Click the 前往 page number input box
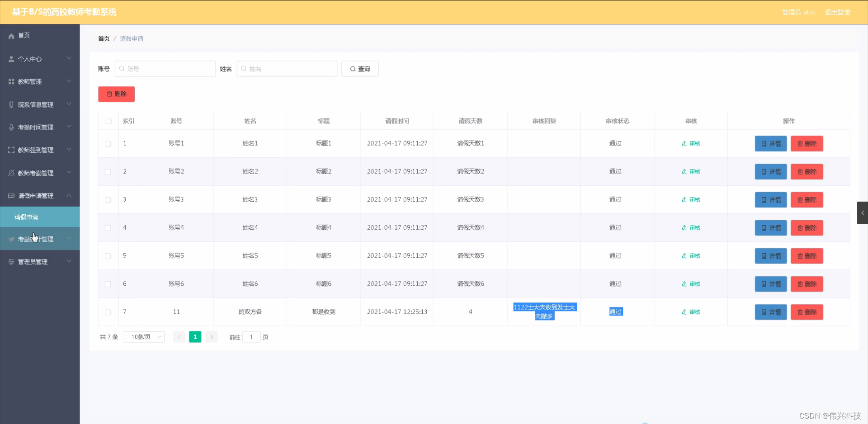 251,337
